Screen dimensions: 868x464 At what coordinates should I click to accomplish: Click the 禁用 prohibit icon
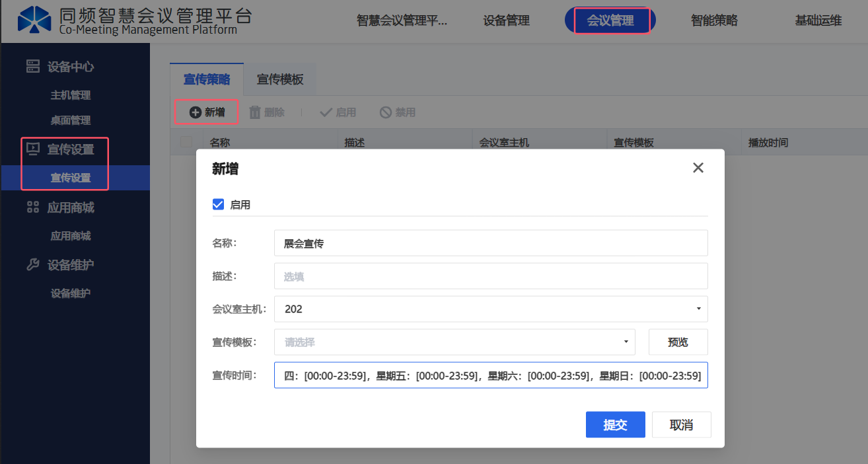coord(386,112)
